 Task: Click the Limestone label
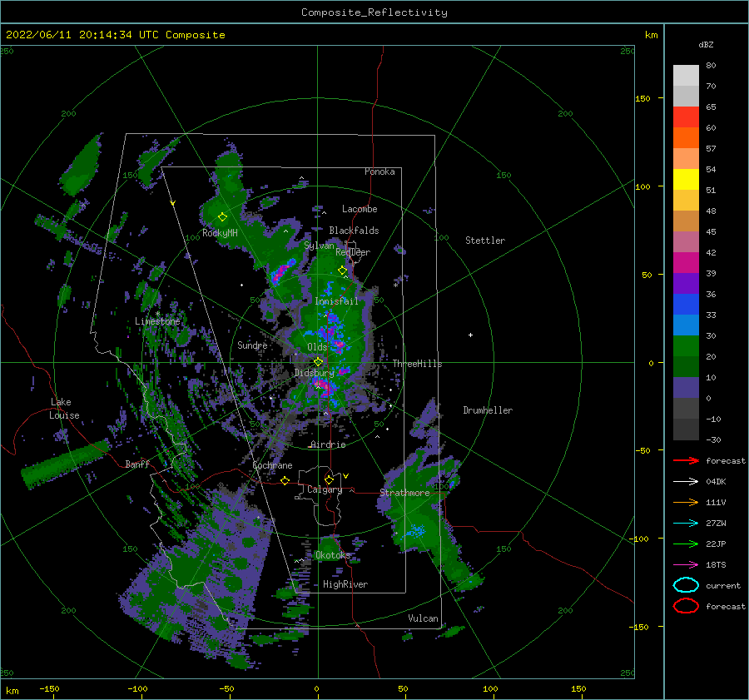coord(157,321)
